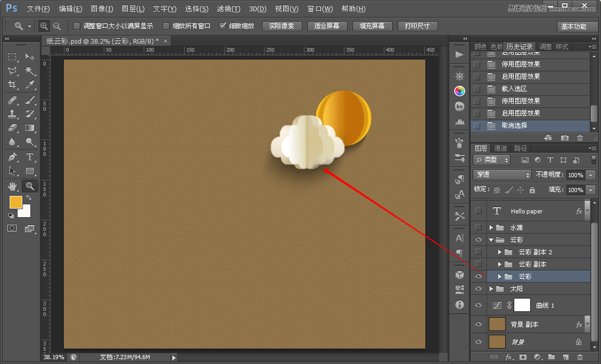Select the Eyedropper tool
The width and height of the screenshot is (601, 364).
click(30, 85)
